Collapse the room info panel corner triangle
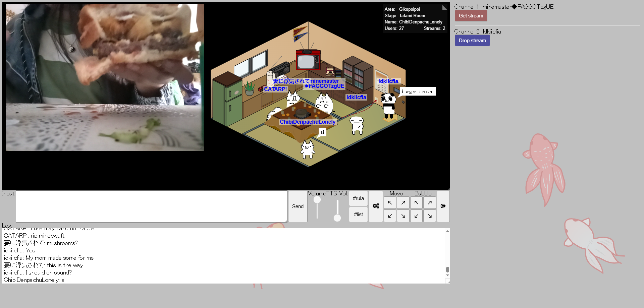 coord(444,8)
